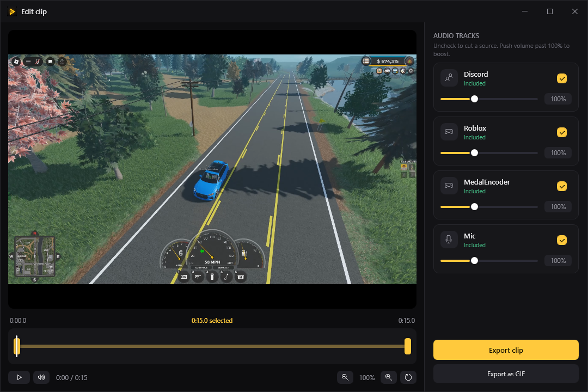Zoom in the timeline with the plus magnifier
The height and width of the screenshot is (392, 588).
389,377
